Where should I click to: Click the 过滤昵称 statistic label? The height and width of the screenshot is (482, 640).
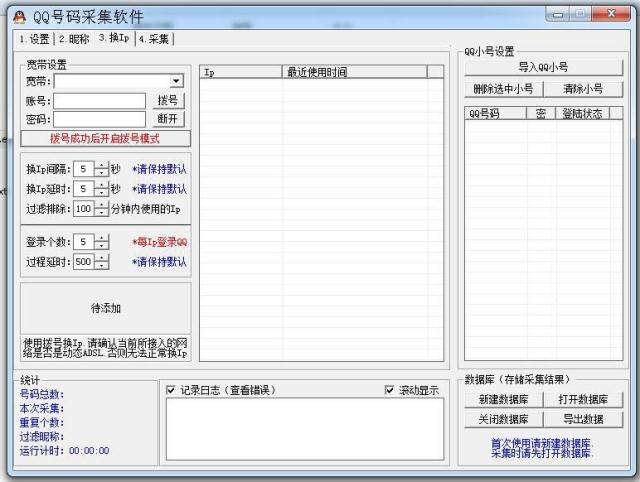(x=42, y=437)
